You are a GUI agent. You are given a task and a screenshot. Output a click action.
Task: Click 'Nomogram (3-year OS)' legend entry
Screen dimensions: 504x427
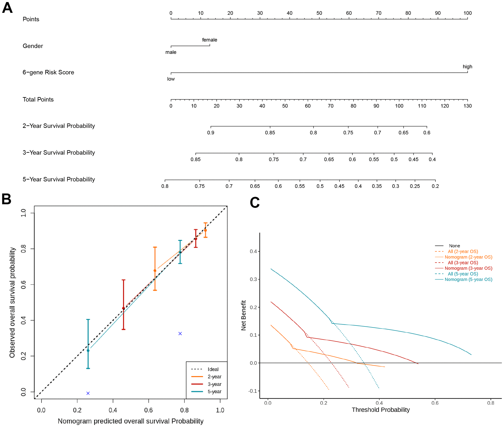(468, 268)
